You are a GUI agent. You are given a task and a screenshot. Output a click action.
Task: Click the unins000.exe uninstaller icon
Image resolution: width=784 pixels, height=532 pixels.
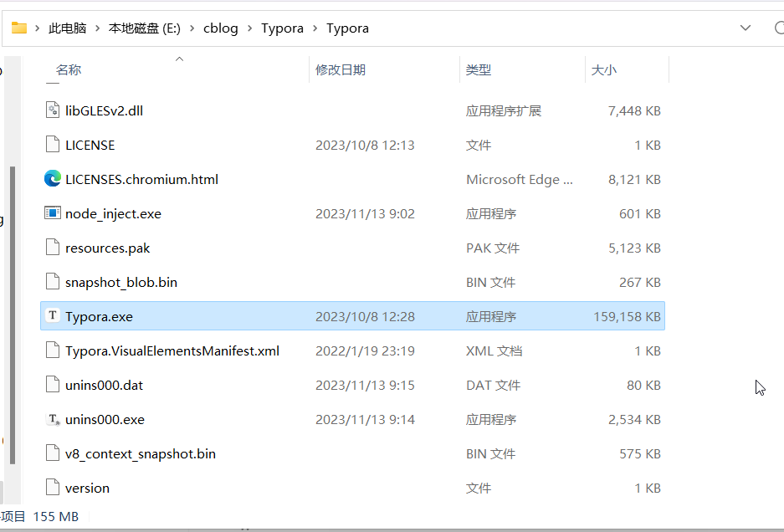point(53,419)
